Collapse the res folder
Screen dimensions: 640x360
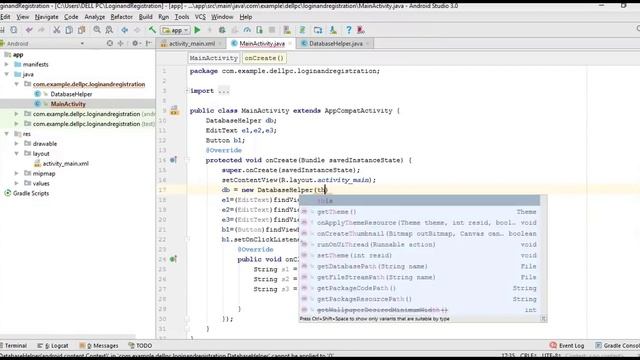(x=7, y=134)
